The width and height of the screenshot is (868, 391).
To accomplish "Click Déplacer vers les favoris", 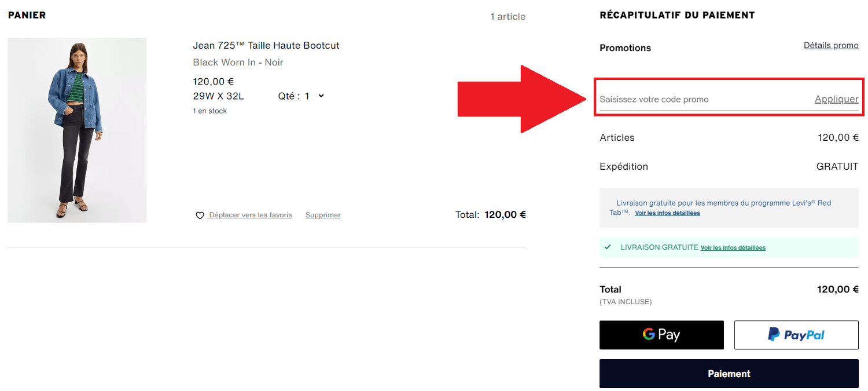I will pos(248,214).
